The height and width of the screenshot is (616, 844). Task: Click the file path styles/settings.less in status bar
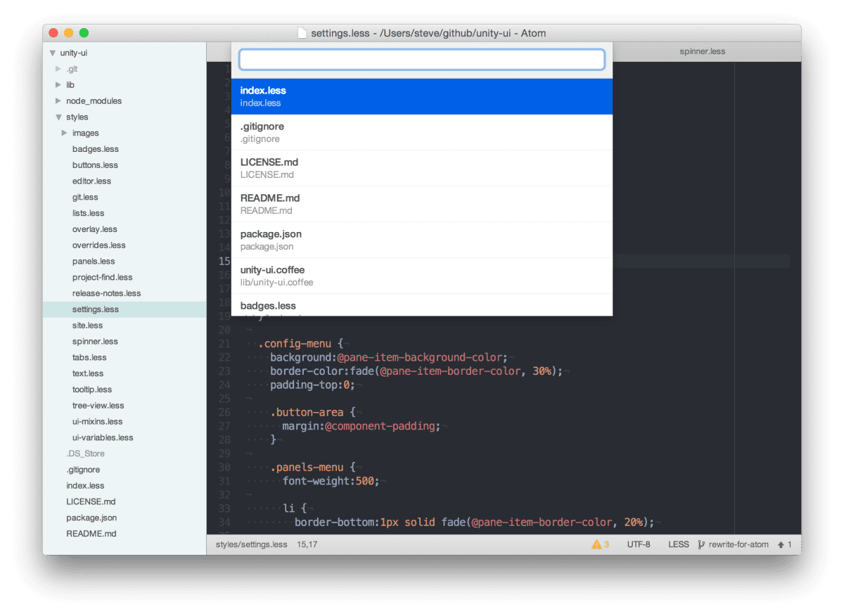coord(251,544)
